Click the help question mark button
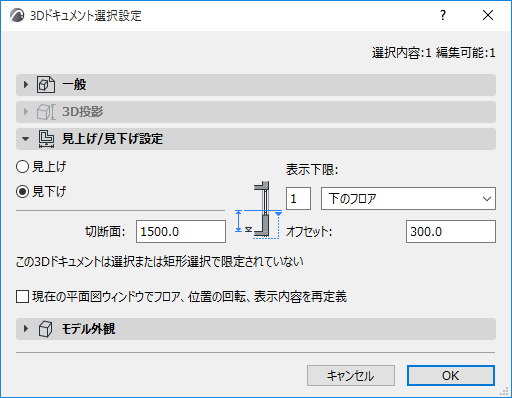This screenshot has width=512, height=398. 443,15
